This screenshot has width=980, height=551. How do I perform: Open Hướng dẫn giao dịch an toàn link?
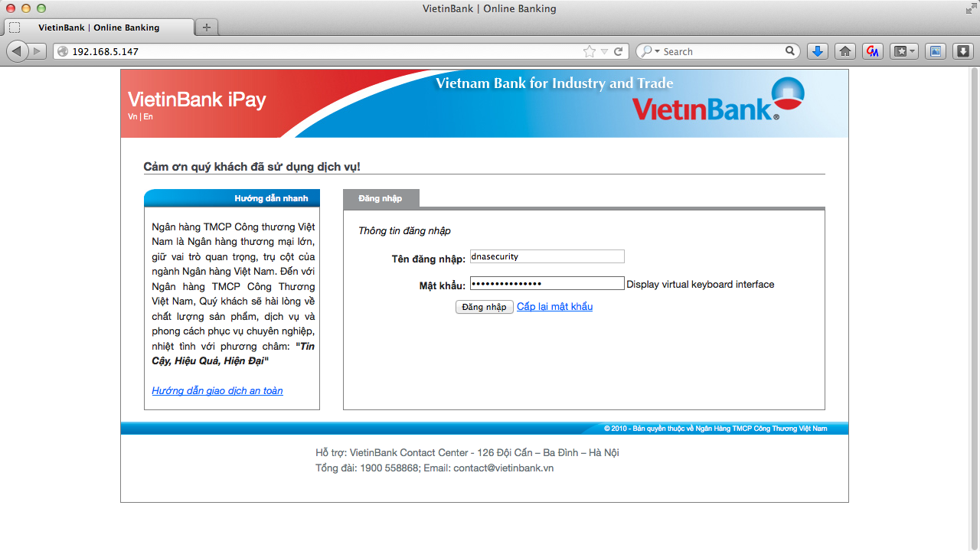(217, 391)
